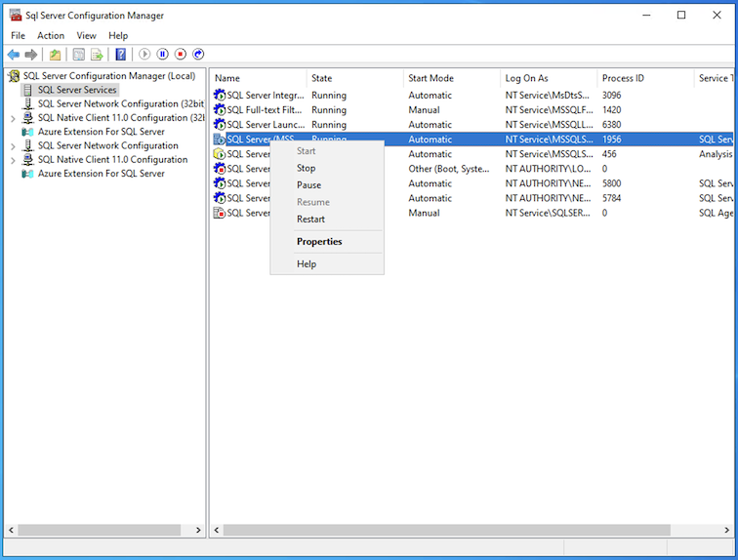Open the File menu

18,36
